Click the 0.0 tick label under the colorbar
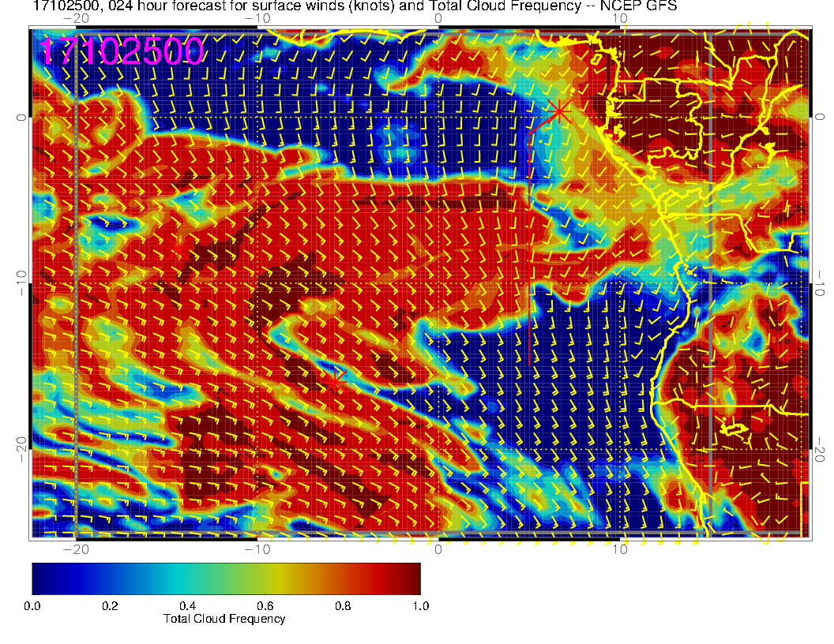Viewport: 834px width, 644px height. pos(32,606)
